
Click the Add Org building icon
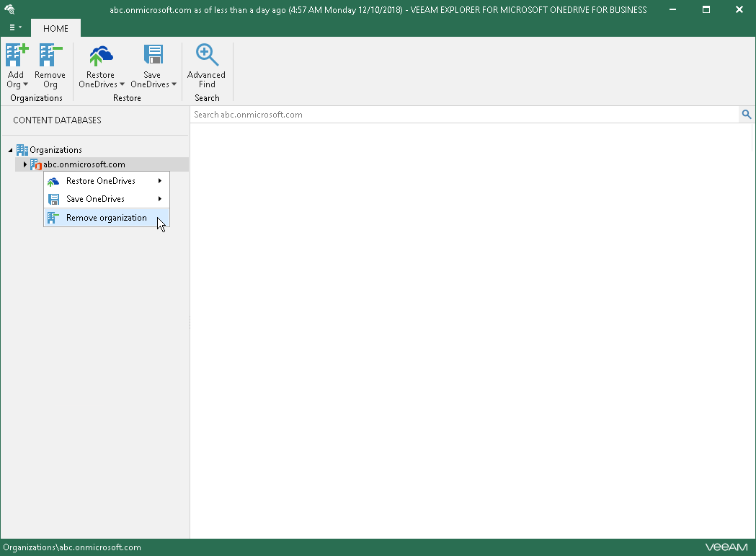pyautogui.click(x=17, y=55)
